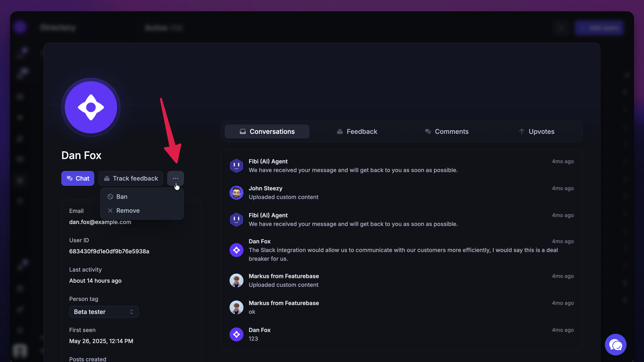The image size is (644, 362).
Task: Open John Steezy's uploaded custom content conversation
Action: [283, 197]
